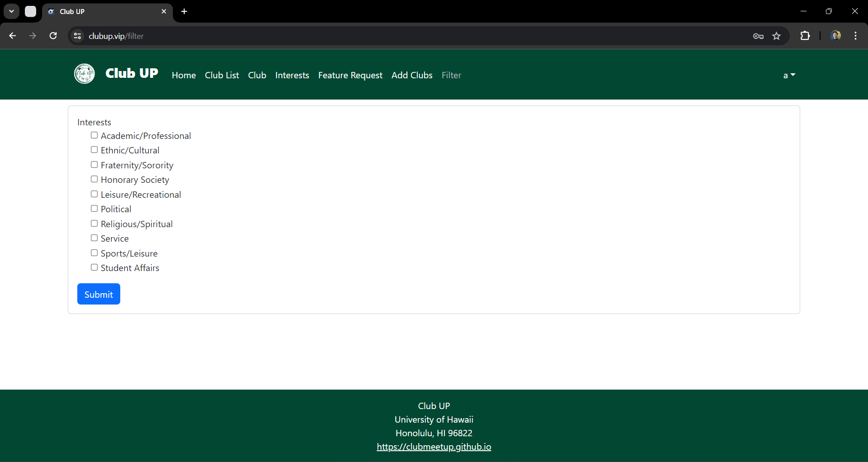Click the Club UP circular logo
This screenshot has width=868, height=462.
[x=85, y=74]
